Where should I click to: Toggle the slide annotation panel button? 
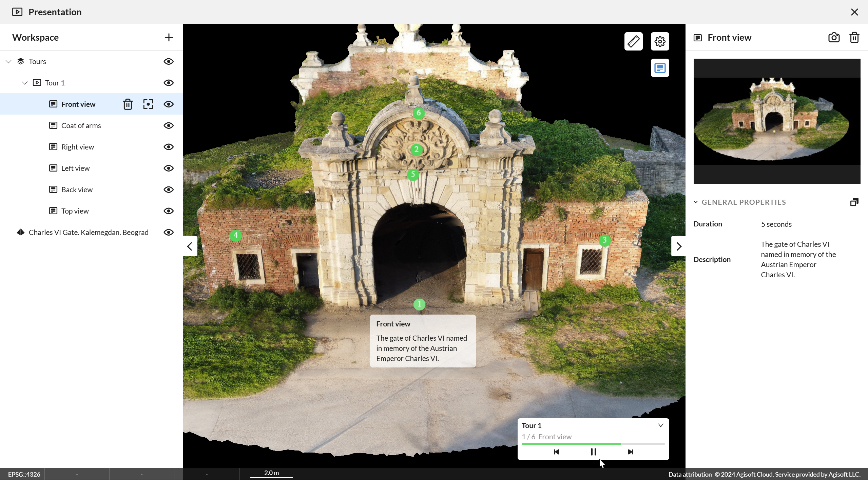click(660, 68)
